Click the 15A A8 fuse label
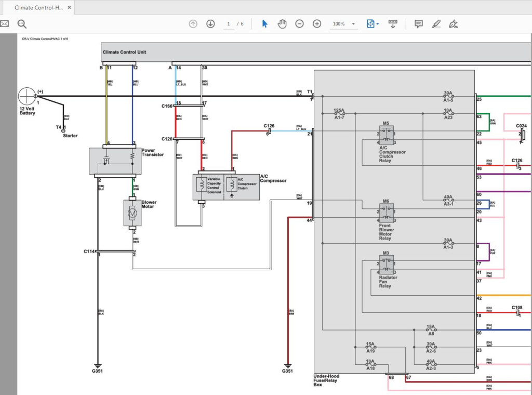 [x=431, y=330]
